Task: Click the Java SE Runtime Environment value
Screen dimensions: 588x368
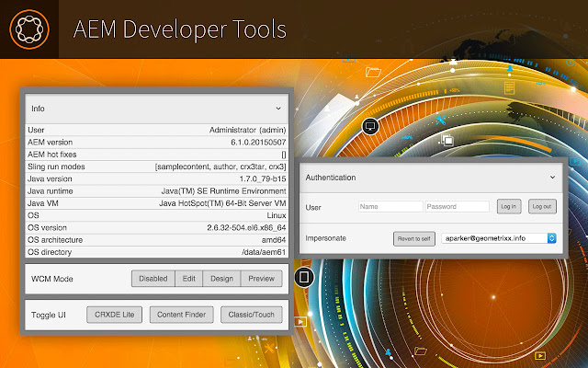Action: [x=224, y=191]
